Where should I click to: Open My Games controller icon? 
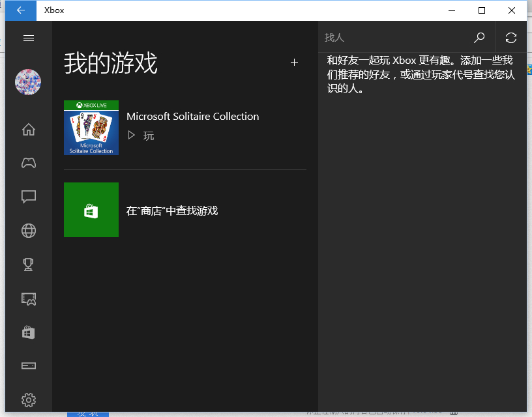pos(29,163)
